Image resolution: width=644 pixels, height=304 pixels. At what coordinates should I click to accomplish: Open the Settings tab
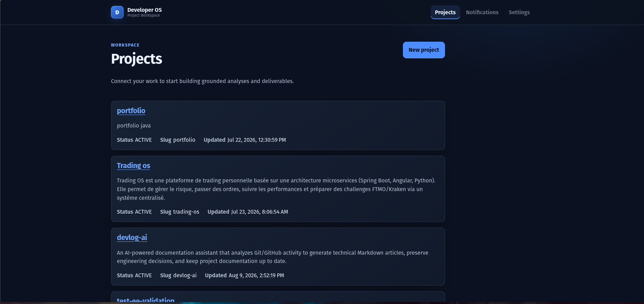pos(519,12)
